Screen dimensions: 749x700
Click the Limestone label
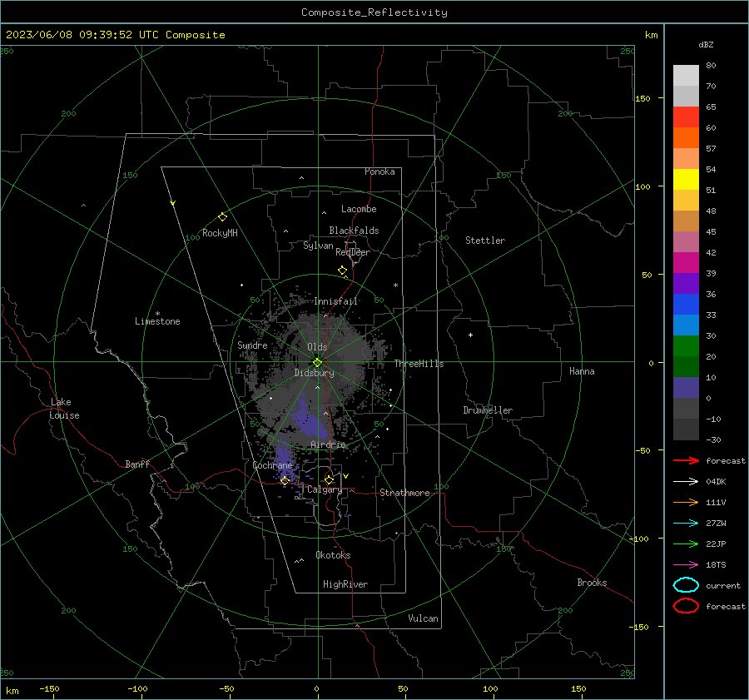pyautogui.click(x=157, y=321)
